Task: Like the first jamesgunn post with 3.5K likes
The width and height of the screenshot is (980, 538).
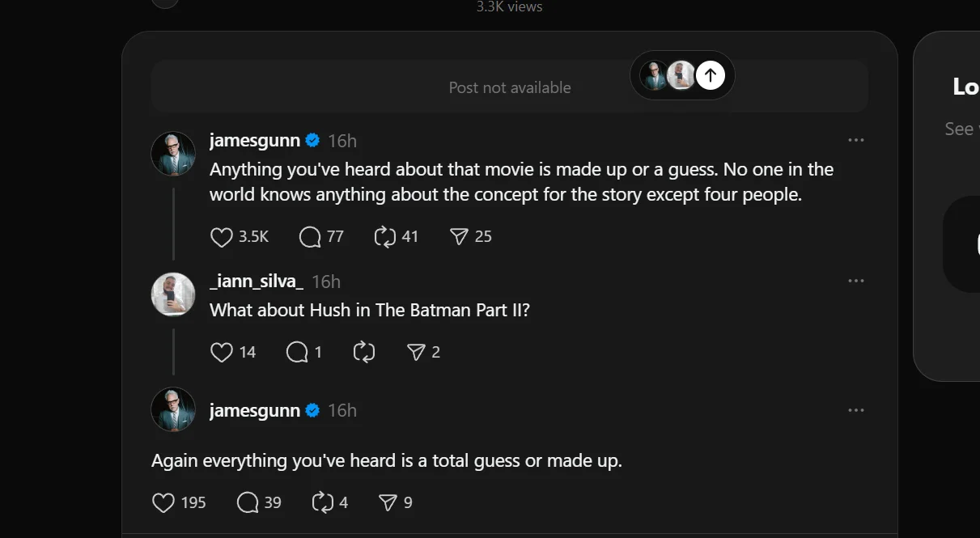Action: pyautogui.click(x=222, y=236)
